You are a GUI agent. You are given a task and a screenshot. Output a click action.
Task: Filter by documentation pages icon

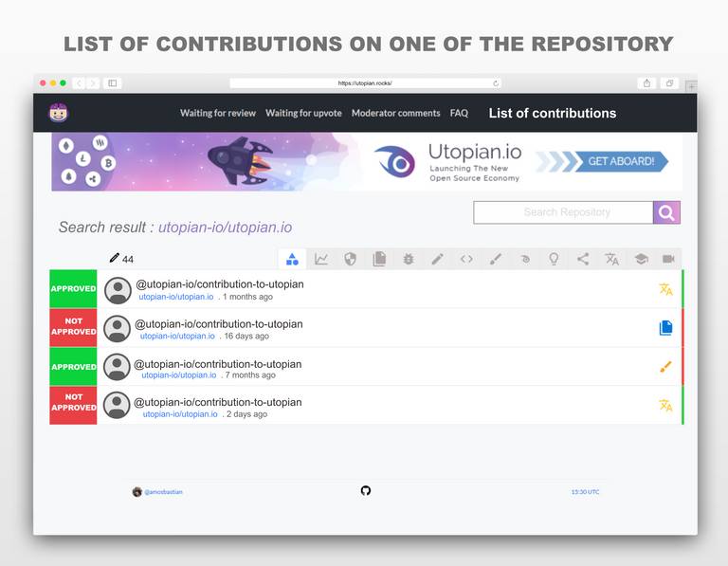point(379,259)
